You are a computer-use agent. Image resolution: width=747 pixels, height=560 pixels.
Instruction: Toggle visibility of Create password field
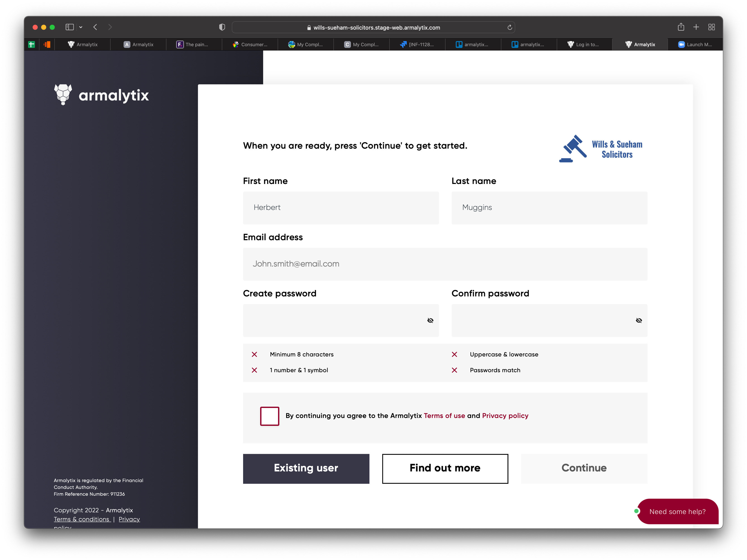coord(430,320)
